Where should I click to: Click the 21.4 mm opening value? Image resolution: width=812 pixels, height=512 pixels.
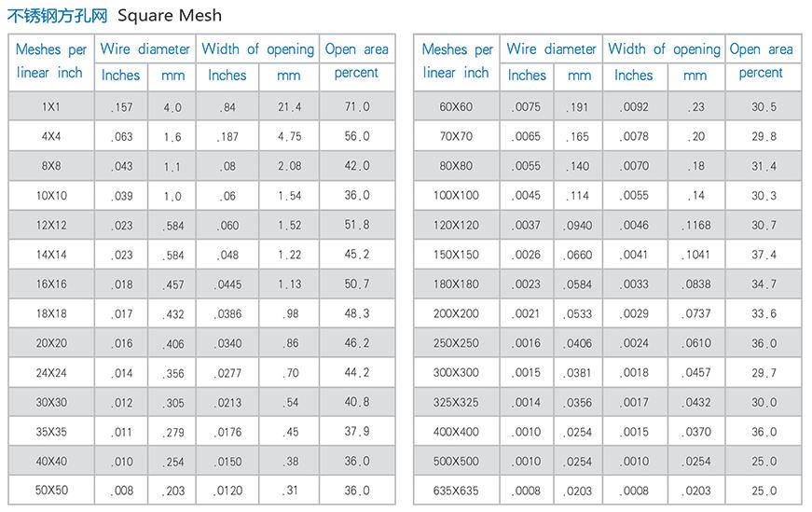(289, 106)
